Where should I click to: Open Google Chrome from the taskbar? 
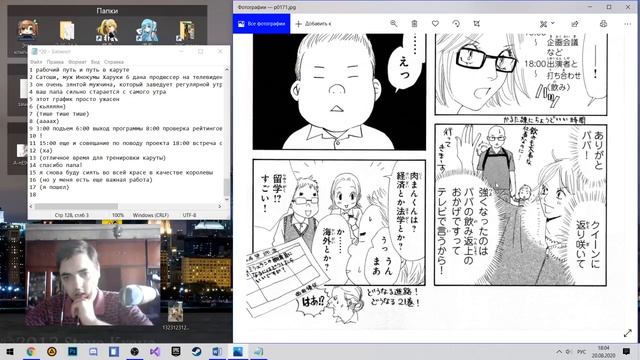tap(31, 351)
